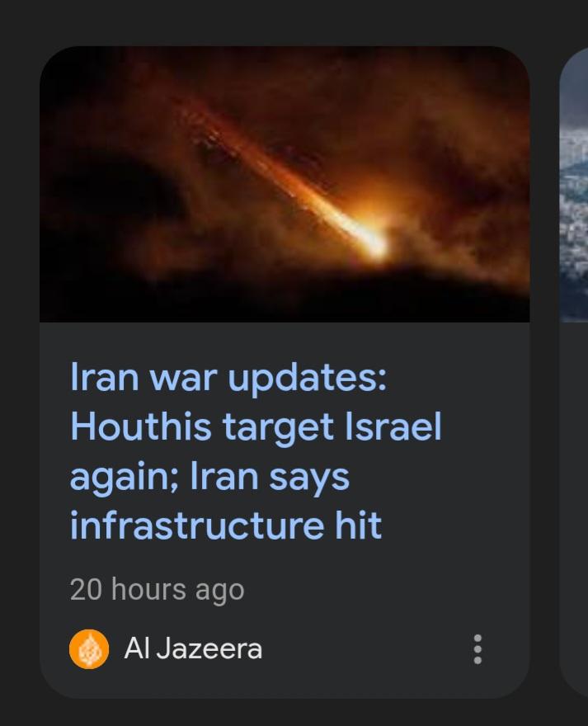The width and height of the screenshot is (588, 726).
Task: Select the "20 hours ago" timestamp
Action: (x=157, y=591)
